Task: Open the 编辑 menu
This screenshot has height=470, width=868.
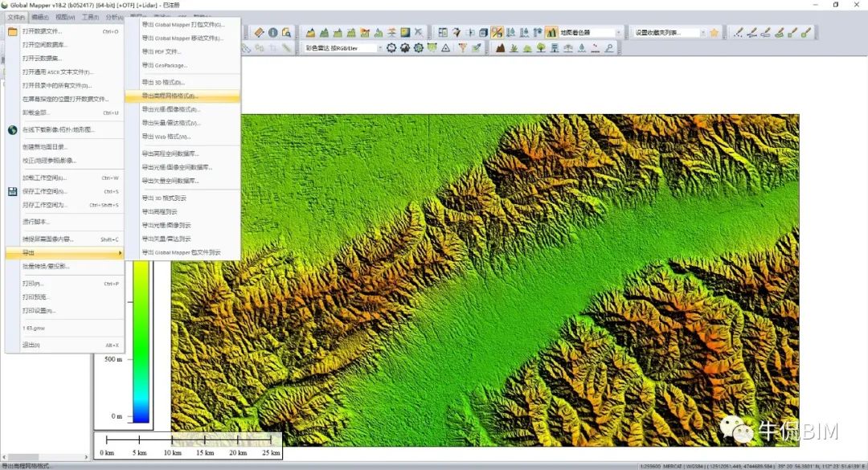Action: (40, 17)
